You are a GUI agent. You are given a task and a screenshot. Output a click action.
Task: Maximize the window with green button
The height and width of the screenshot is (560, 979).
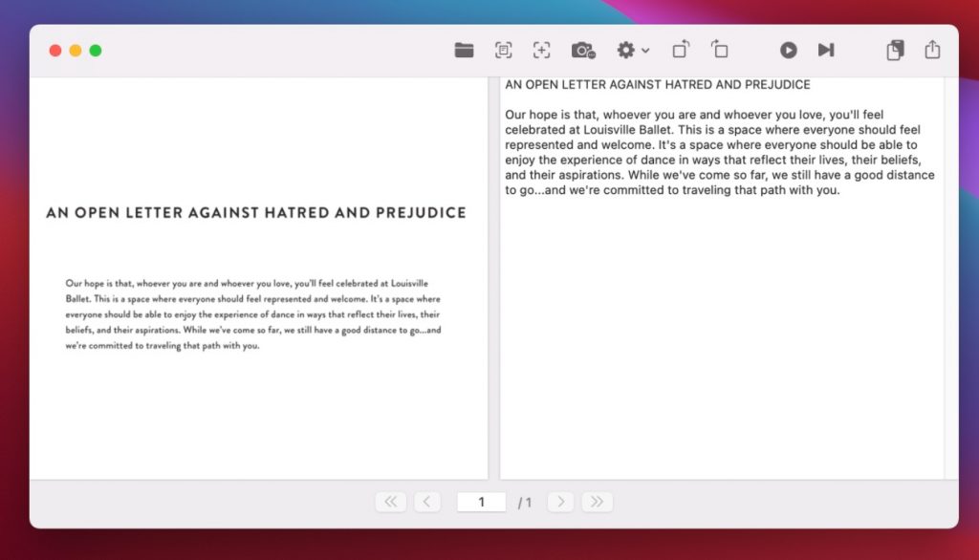click(x=96, y=51)
